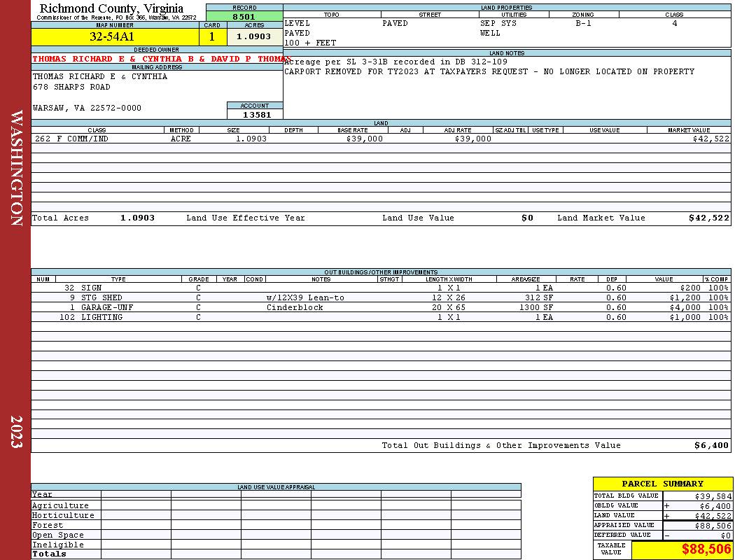Screen dimensions: 735x560
Task: Select account number 13581
Action: (257, 115)
